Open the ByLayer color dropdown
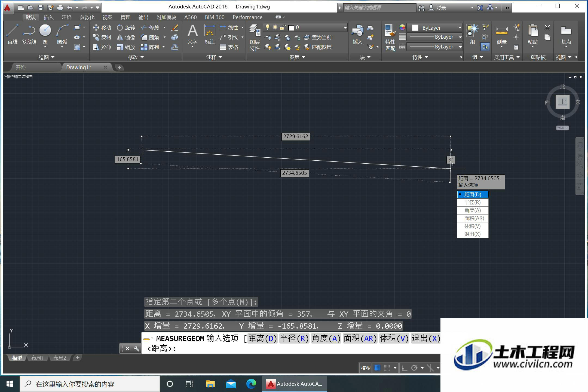588x392 pixels. (460, 27)
